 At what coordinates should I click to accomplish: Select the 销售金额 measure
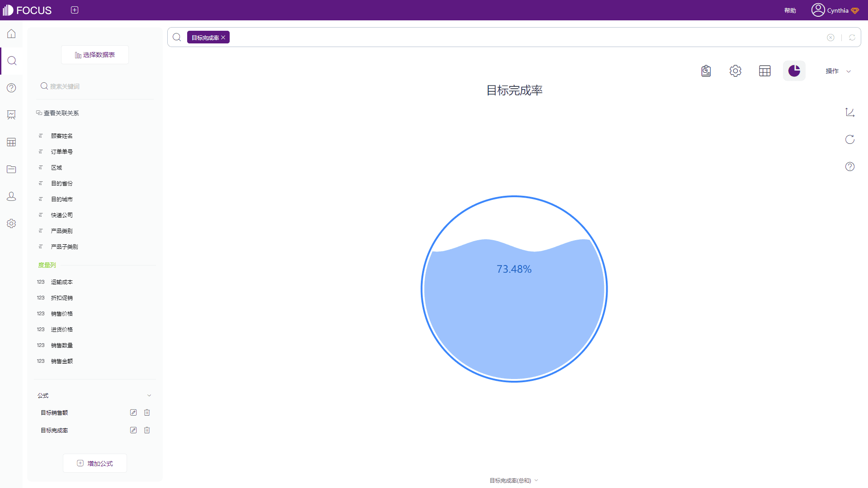tap(62, 361)
